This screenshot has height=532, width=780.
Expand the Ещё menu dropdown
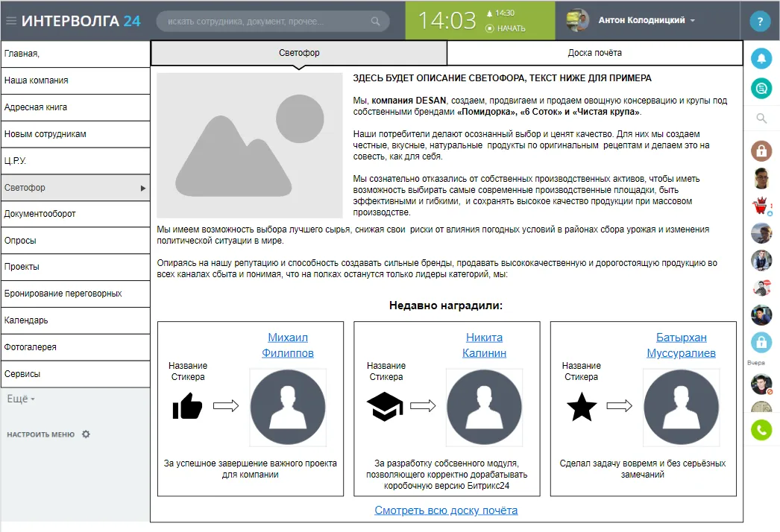(x=21, y=399)
